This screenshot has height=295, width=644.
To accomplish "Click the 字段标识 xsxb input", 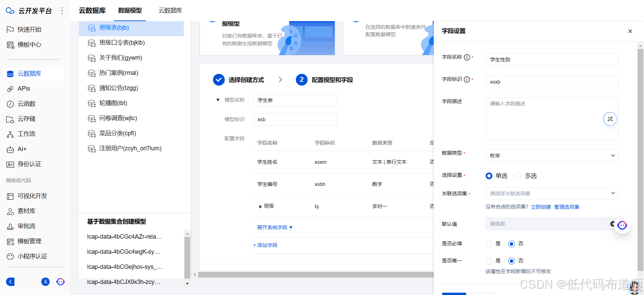I will point(552,82).
